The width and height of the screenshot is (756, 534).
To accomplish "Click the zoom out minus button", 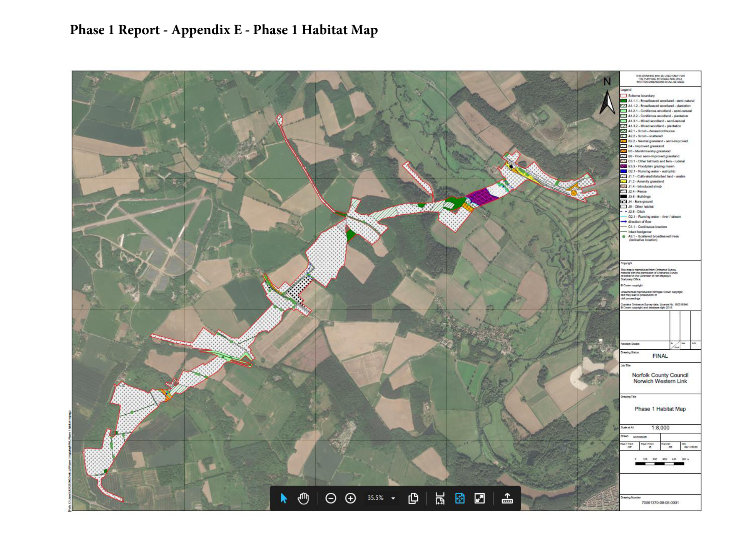I will [330, 498].
